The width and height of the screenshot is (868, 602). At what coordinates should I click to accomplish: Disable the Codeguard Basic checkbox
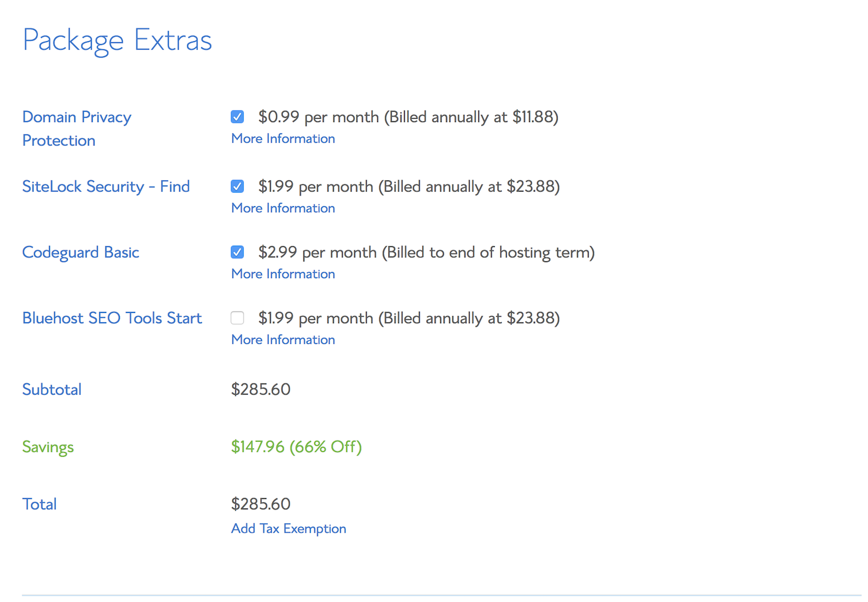click(237, 252)
